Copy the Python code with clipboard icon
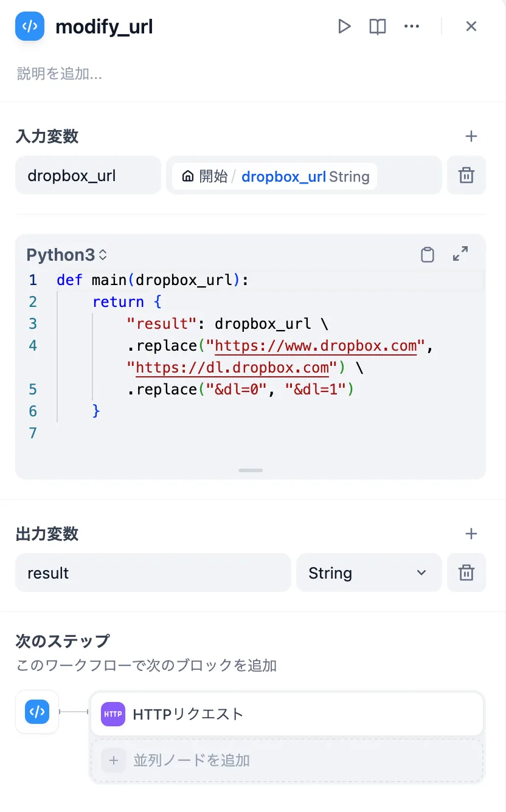 pos(427,255)
